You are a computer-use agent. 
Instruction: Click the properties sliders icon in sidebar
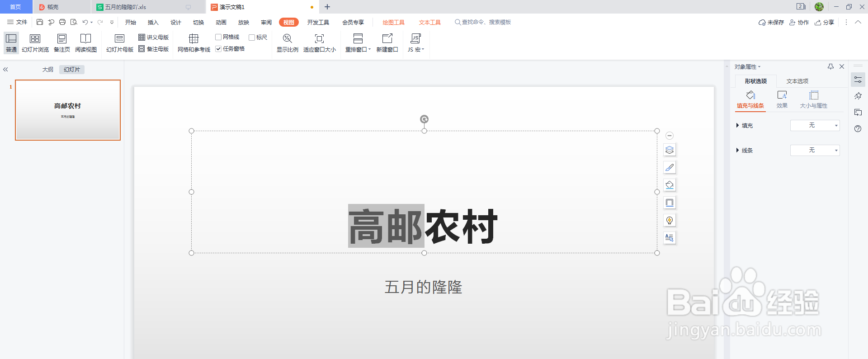858,80
